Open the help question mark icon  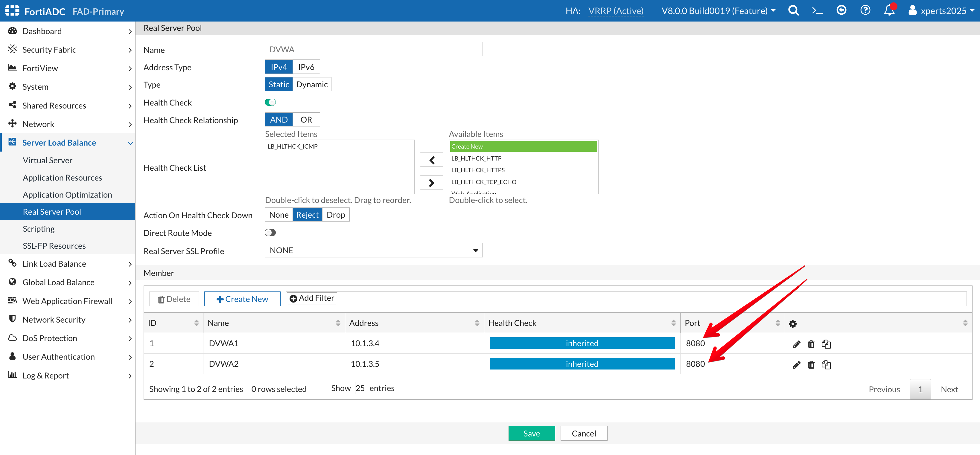click(x=865, y=10)
